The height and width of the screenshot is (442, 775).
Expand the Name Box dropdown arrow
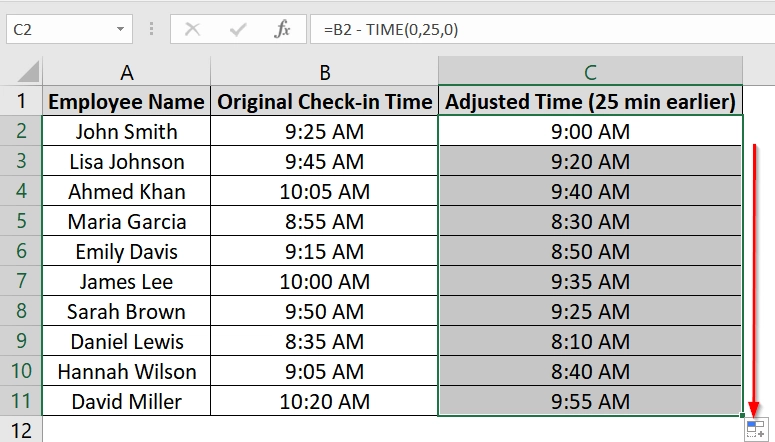(x=121, y=30)
